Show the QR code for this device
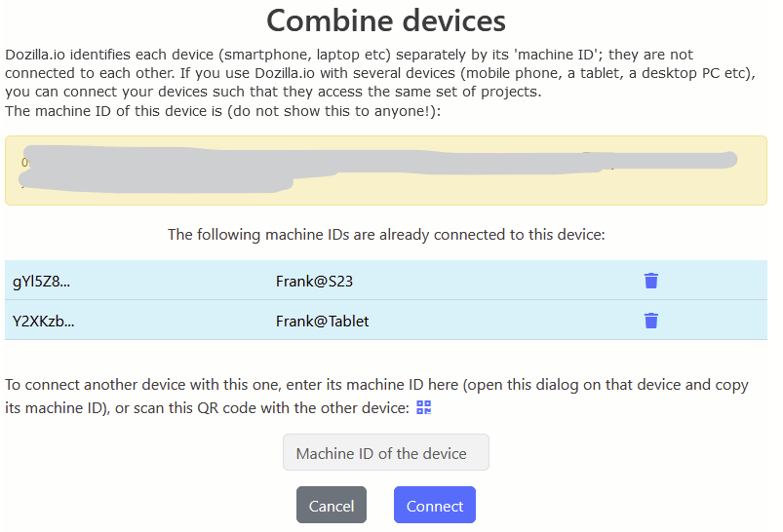 coord(423,407)
